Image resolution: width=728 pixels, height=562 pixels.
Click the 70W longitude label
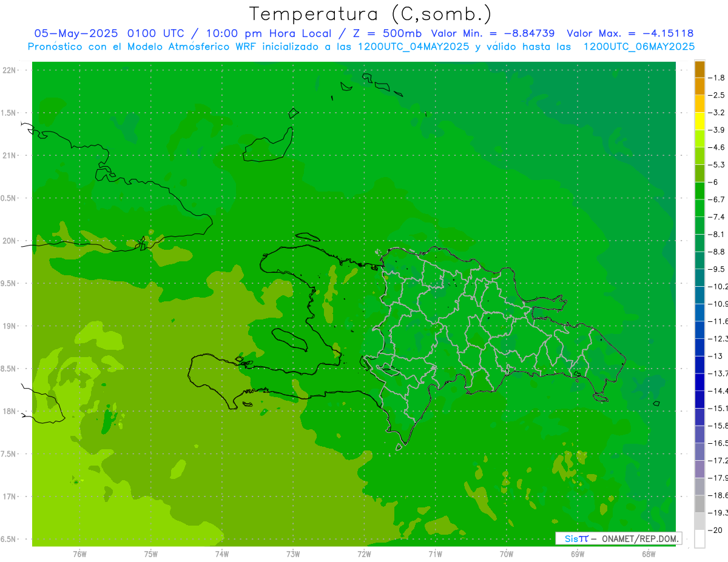(x=507, y=554)
